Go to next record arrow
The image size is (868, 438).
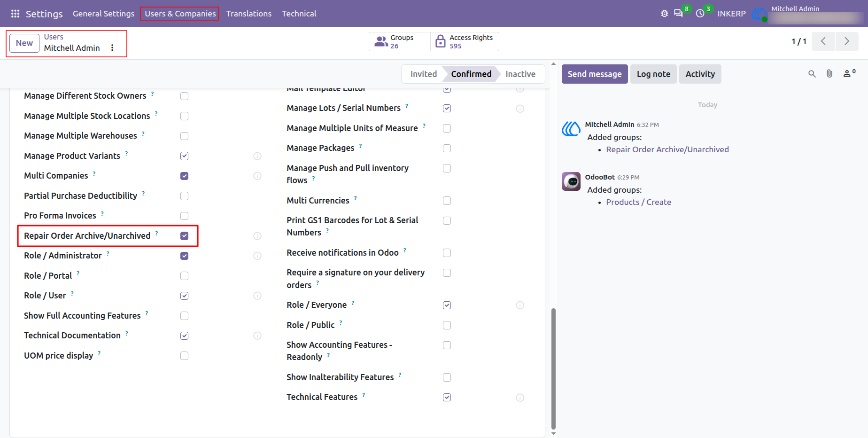[847, 41]
